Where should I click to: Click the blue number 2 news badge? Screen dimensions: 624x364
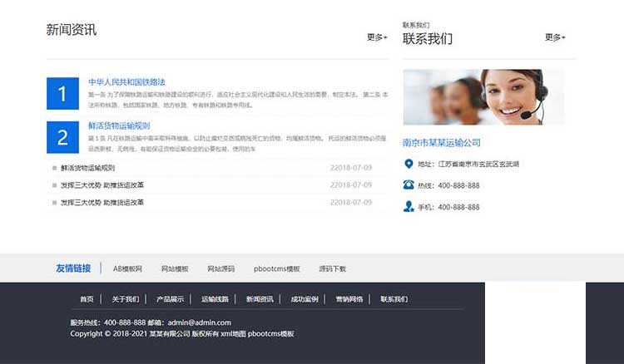pos(62,137)
